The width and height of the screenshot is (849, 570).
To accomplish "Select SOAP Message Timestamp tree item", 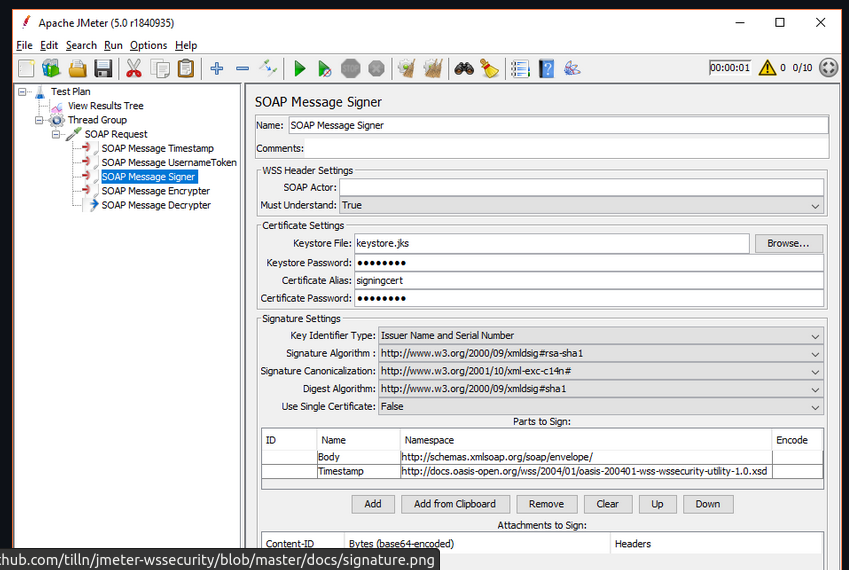I will (158, 148).
